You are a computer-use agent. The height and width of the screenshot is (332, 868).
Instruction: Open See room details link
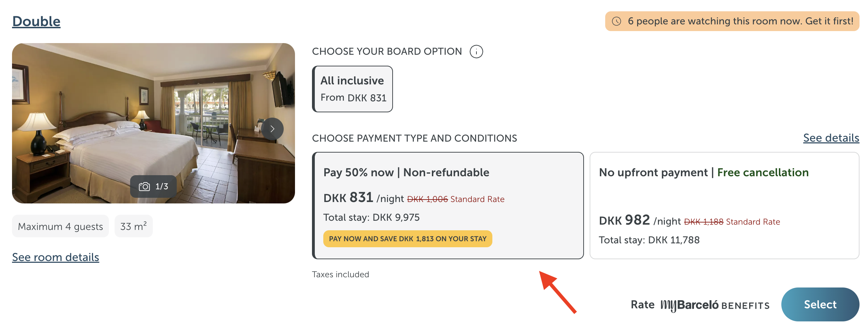[x=56, y=257]
